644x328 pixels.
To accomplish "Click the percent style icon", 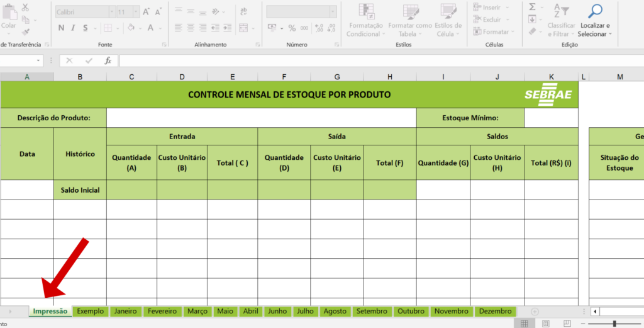I will 292,28.
